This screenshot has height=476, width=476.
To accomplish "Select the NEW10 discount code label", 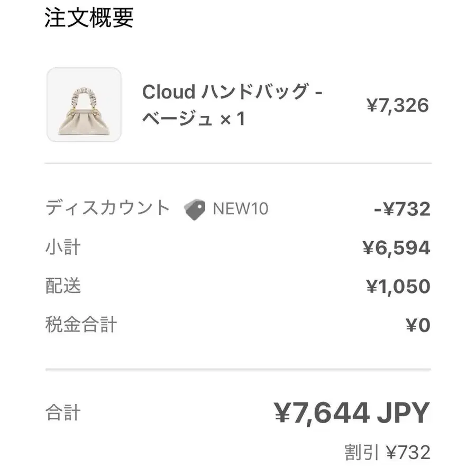I will pos(241,209).
